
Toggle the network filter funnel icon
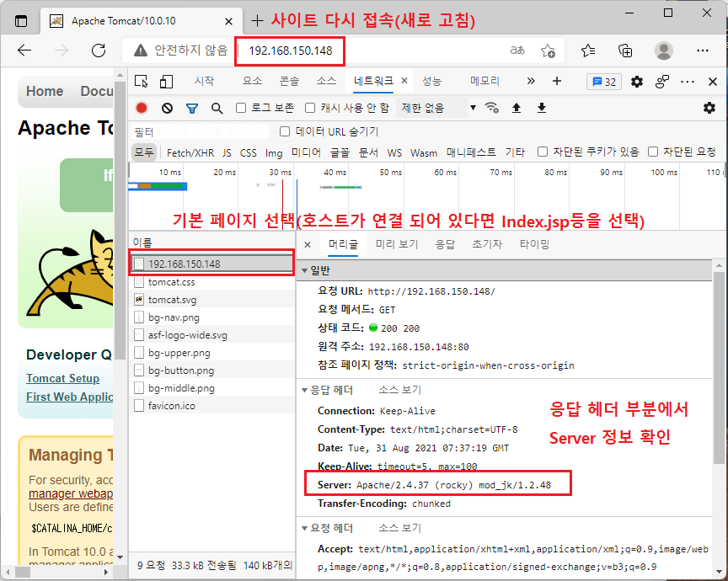coord(192,108)
